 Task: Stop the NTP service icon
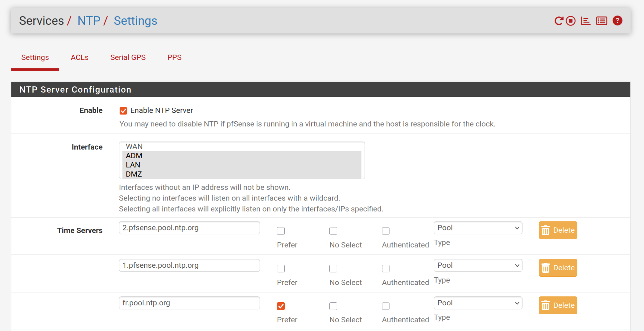571,21
